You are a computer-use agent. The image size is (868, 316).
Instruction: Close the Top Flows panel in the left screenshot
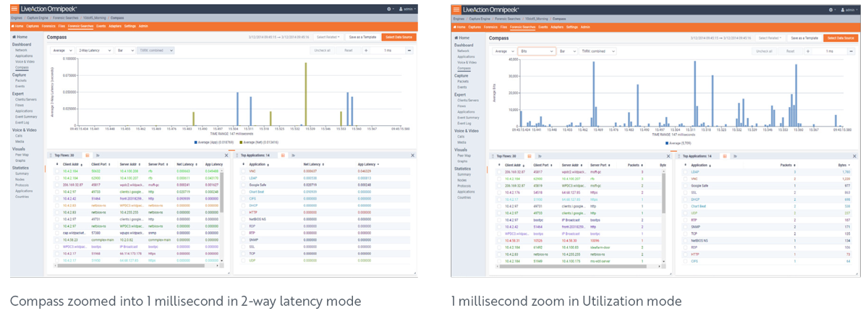click(226, 155)
